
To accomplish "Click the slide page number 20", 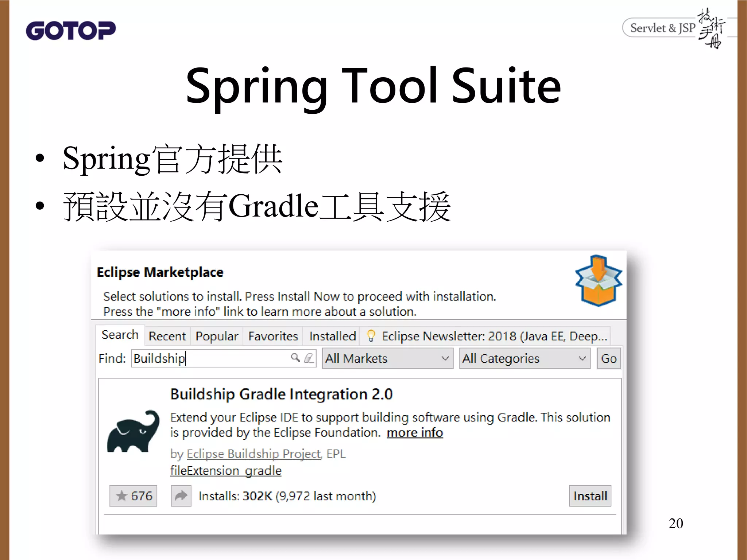I will (676, 523).
